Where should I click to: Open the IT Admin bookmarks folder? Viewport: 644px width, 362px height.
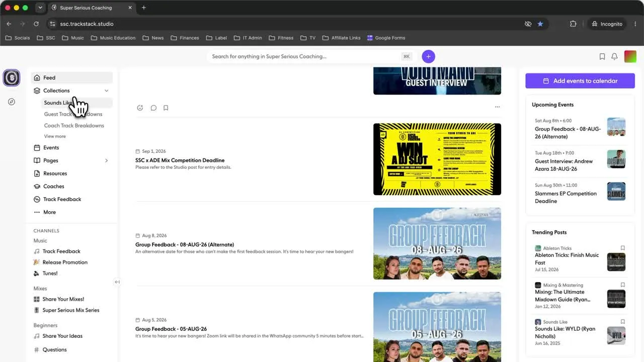coord(248,38)
